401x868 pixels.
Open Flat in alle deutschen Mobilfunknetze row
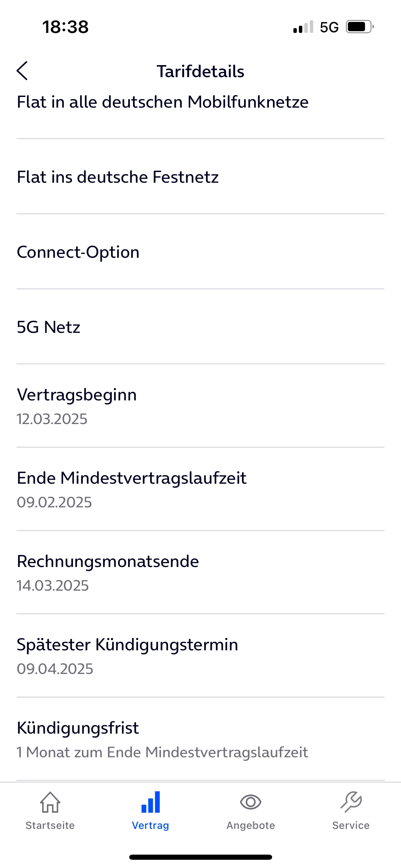coord(163,102)
